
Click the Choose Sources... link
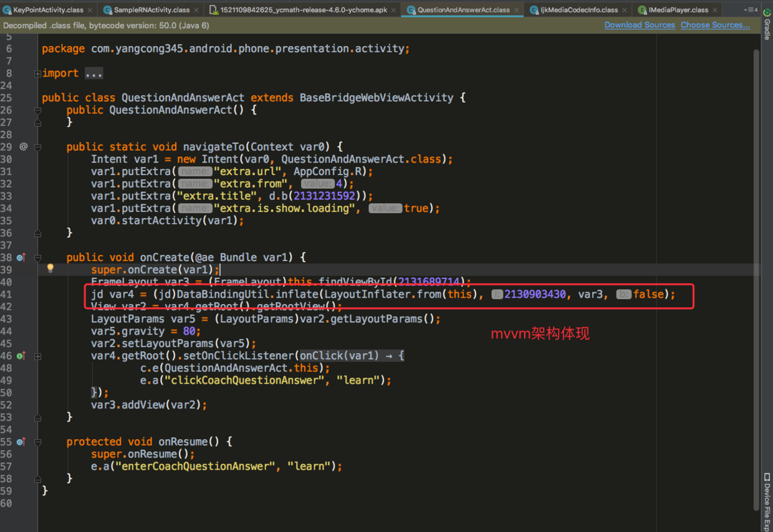715,25
